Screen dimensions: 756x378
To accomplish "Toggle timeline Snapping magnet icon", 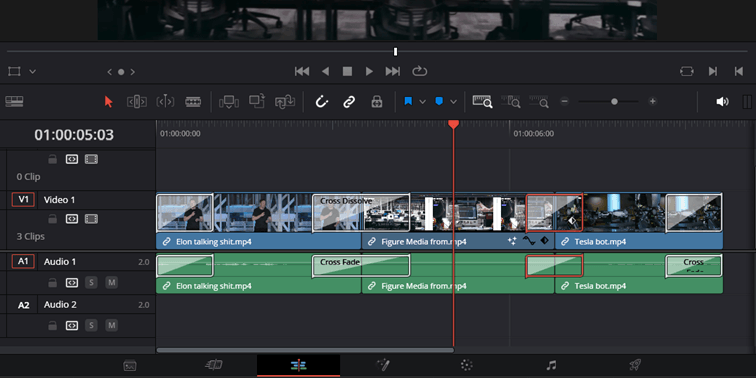I will tap(322, 102).
